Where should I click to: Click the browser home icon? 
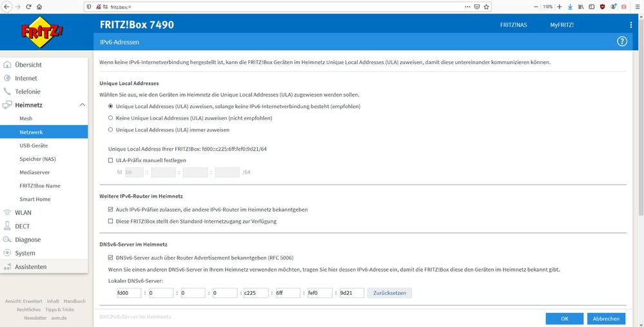tap(39, 7)
